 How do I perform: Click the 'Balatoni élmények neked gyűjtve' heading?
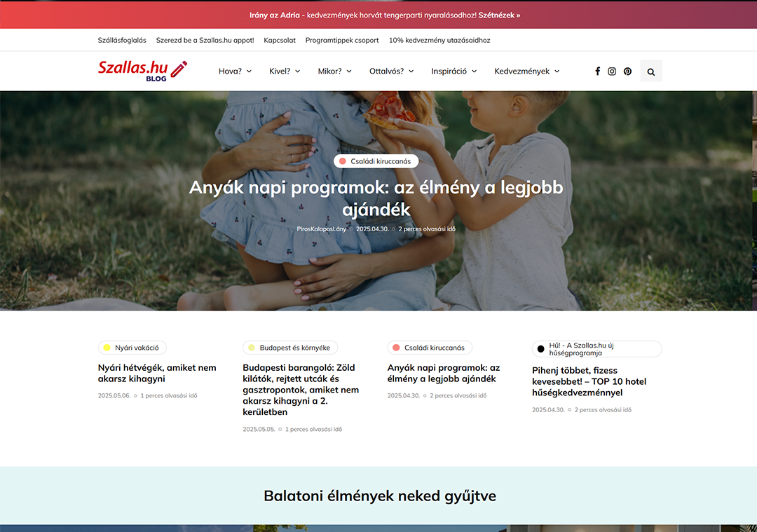pyautogui.click(x=380, y=496)
